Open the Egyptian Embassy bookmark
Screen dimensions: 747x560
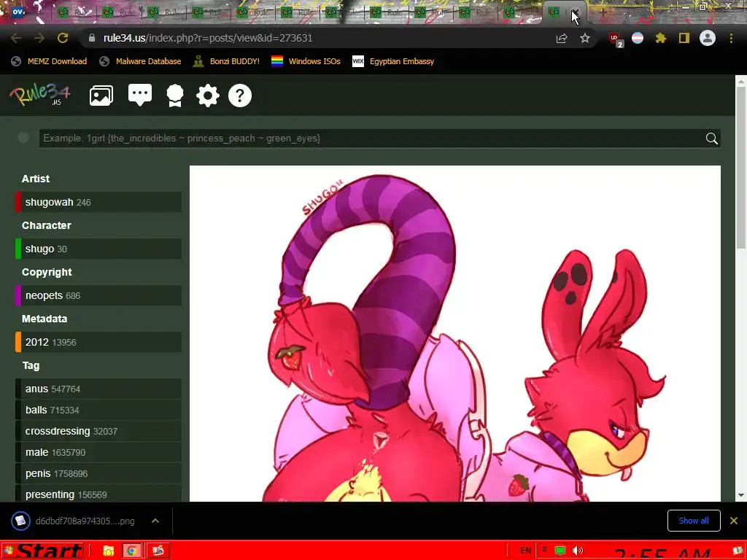click(x=393, y=61)
